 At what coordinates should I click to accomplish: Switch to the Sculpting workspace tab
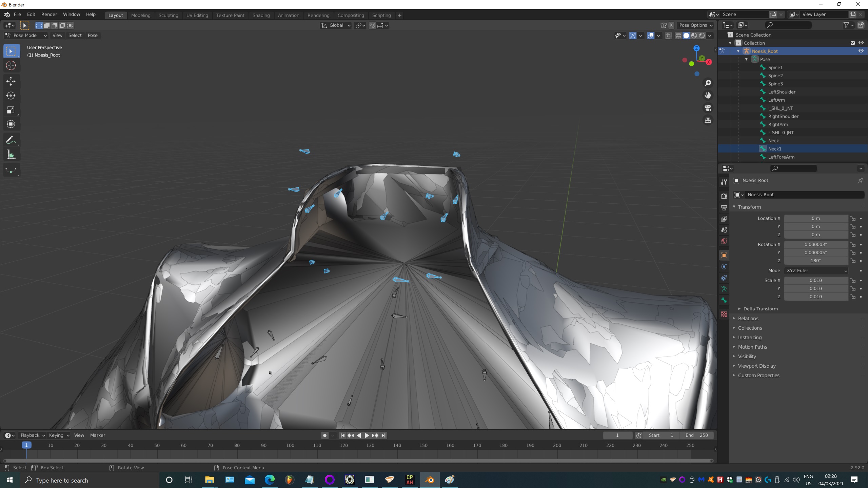168,15
